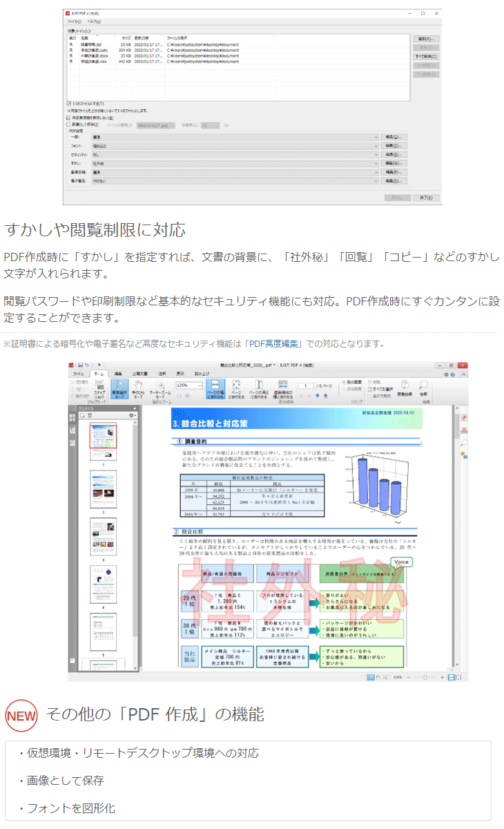504x829 pixels.
Task: Fit page height to window icon
Action: tap(259, 390)
